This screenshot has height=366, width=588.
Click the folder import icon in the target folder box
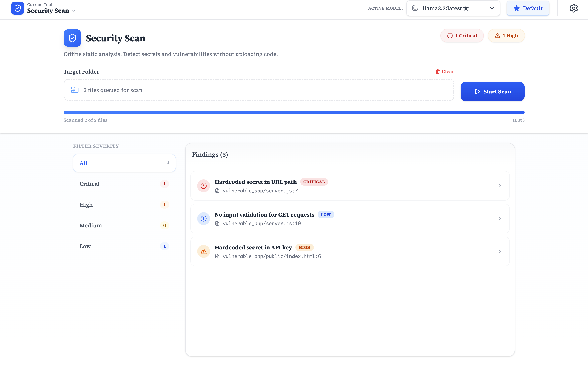75,90
